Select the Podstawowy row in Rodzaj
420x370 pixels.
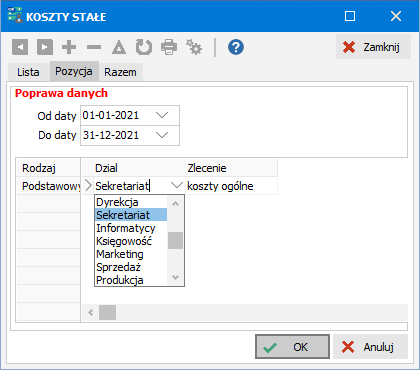[49, 186]
